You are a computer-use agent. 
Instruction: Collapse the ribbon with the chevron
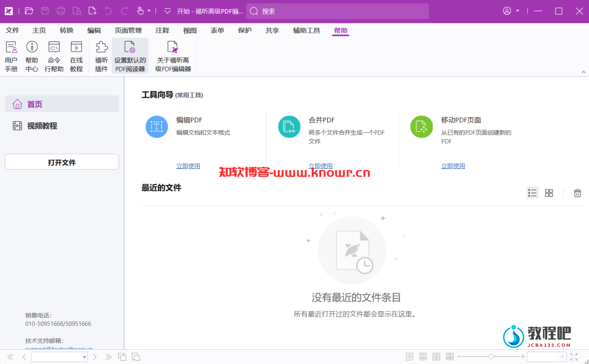(583, 72)
